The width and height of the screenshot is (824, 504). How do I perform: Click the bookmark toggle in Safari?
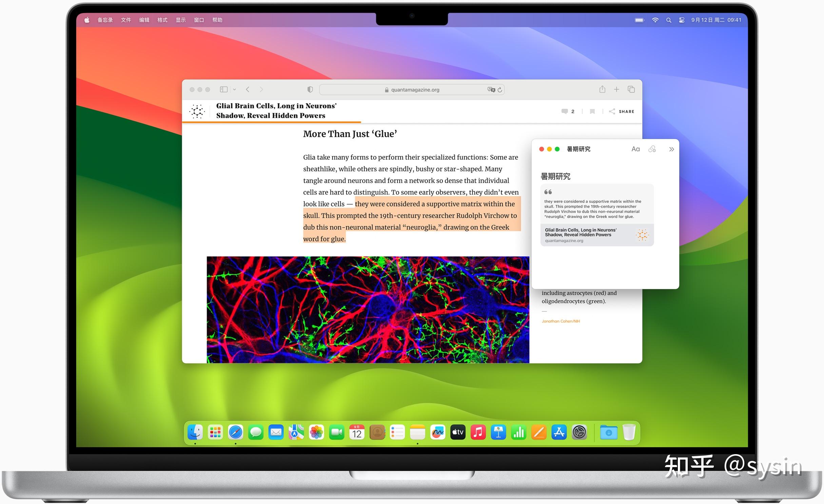(224, 90)
